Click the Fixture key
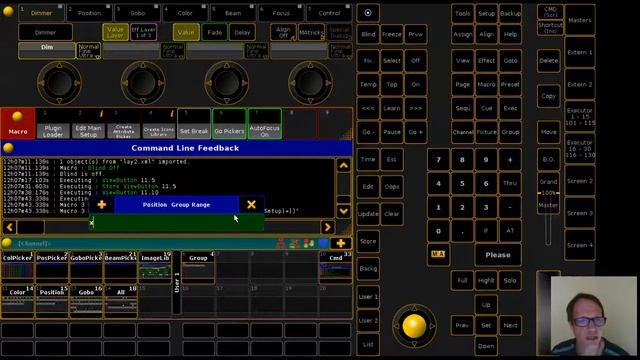 486,132
